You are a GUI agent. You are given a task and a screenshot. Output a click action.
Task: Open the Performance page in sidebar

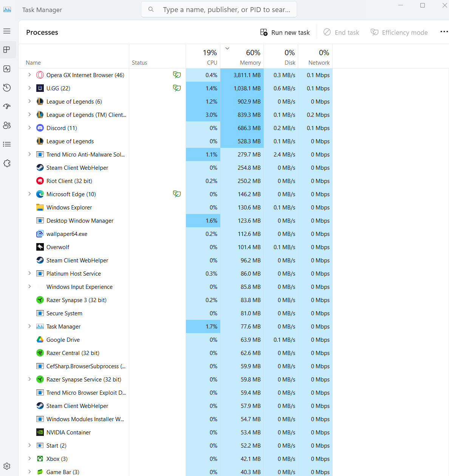(7, 69)
